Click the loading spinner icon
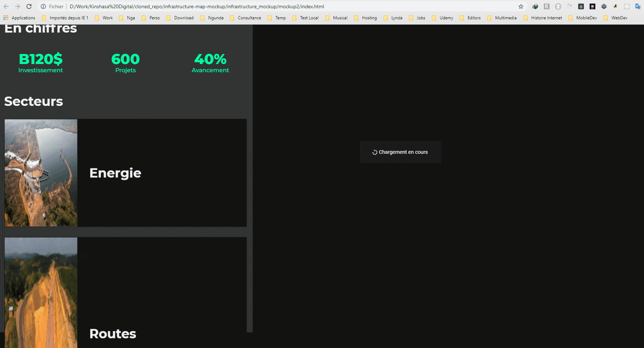 coord(375,152)
